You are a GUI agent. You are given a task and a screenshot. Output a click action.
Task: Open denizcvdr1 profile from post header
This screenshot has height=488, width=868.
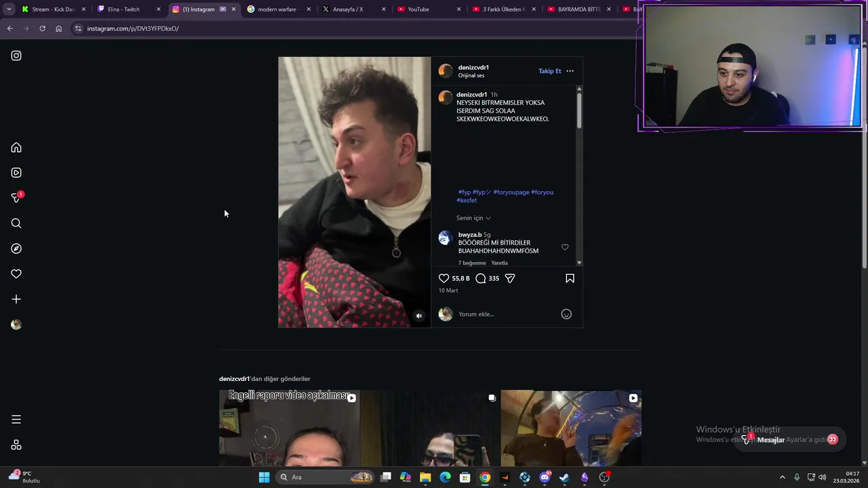point(473,67)
